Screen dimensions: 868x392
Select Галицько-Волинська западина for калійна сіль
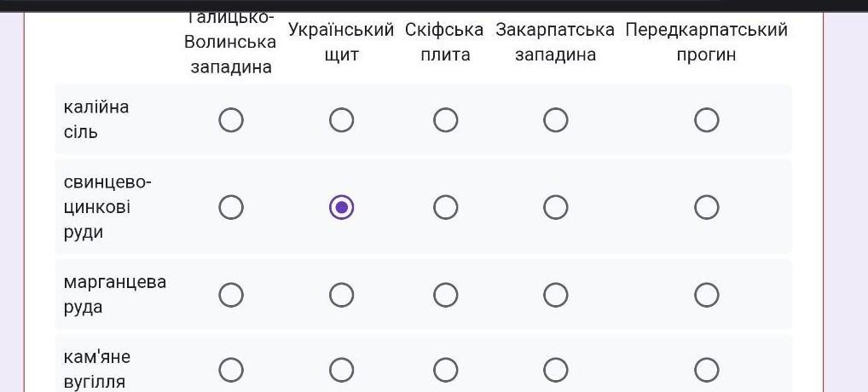click(x=231, y=120)
